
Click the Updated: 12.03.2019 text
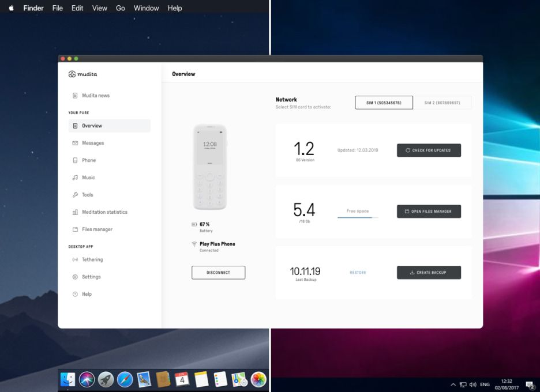coord(358,150)
